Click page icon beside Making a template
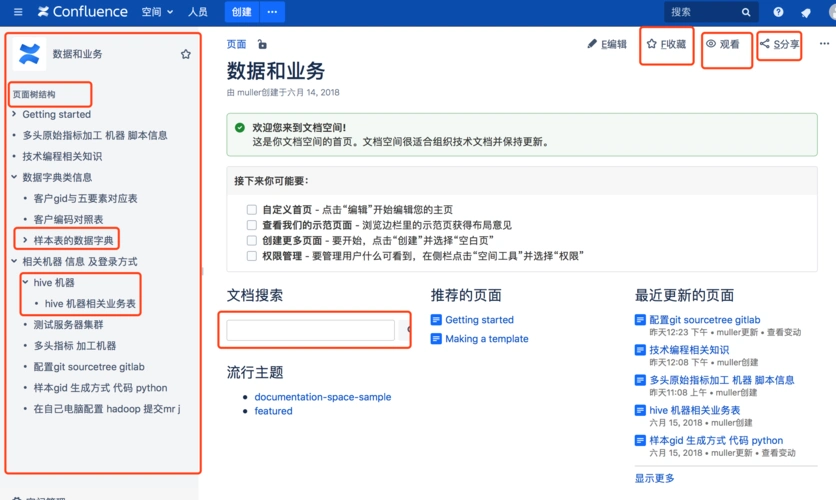The height and width of the screenshot is (500, 836). 436,339
